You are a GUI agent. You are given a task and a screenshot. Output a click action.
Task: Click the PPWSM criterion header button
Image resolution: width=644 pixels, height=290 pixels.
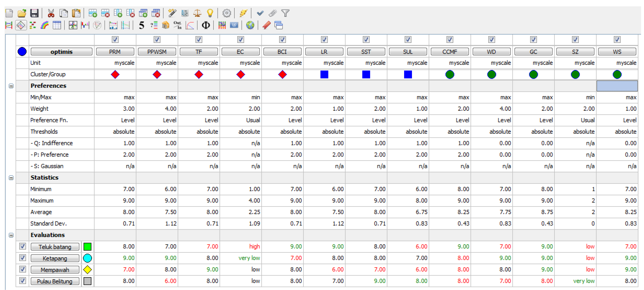[x=157, y=52]
